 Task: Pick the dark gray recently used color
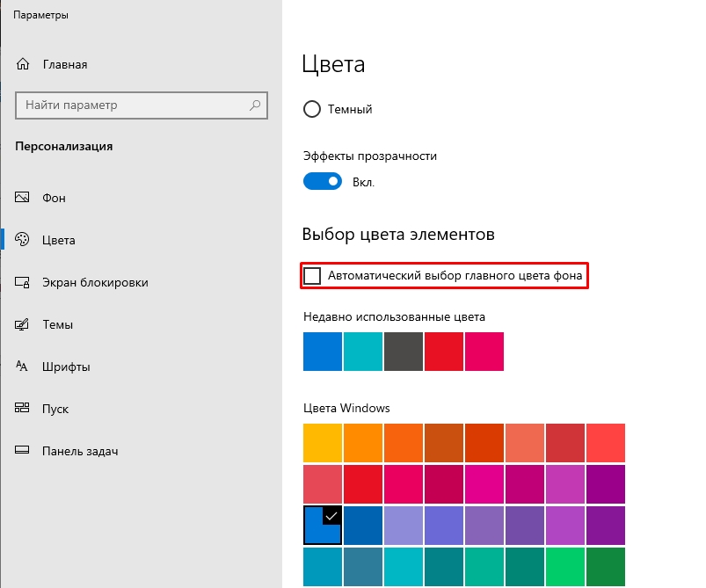tap(404, 352)
